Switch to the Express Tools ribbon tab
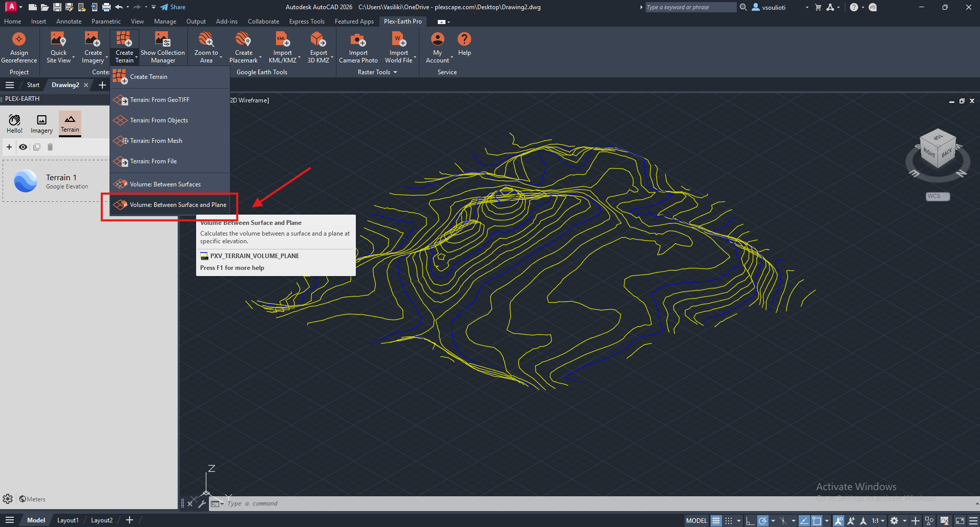 coord(307,22)
